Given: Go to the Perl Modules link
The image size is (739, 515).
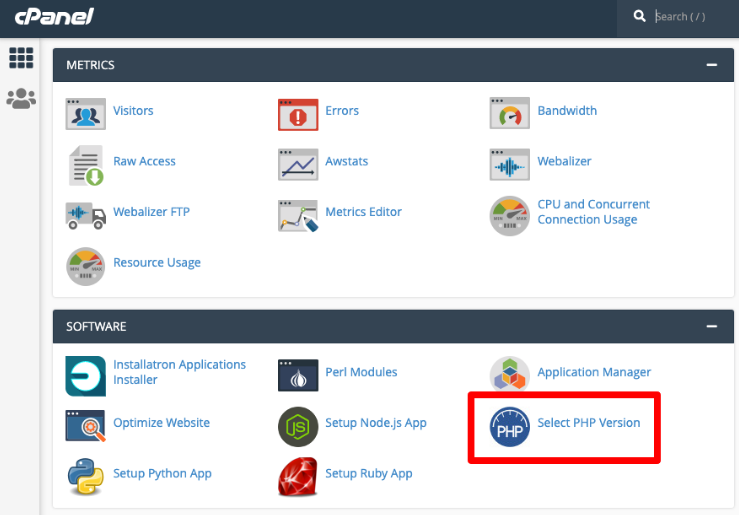Looking at the screenshot, I should pyautogui.click(x=361, y=372).
